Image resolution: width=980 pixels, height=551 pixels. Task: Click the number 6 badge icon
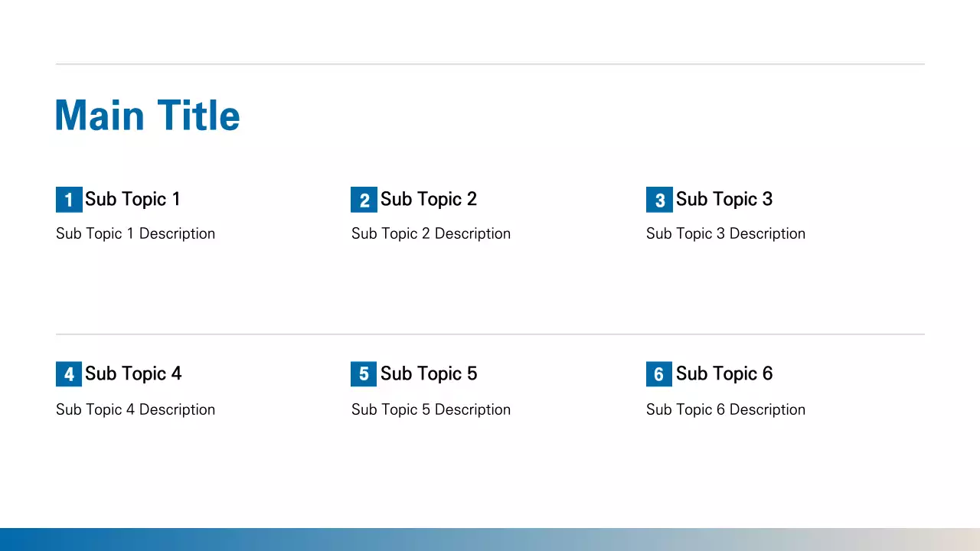(659, 374)
